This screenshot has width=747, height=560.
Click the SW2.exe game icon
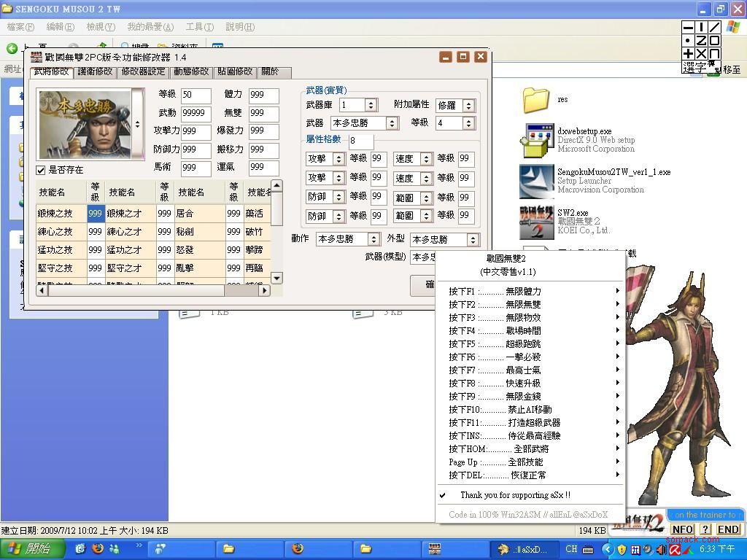[x=536, y=222]
